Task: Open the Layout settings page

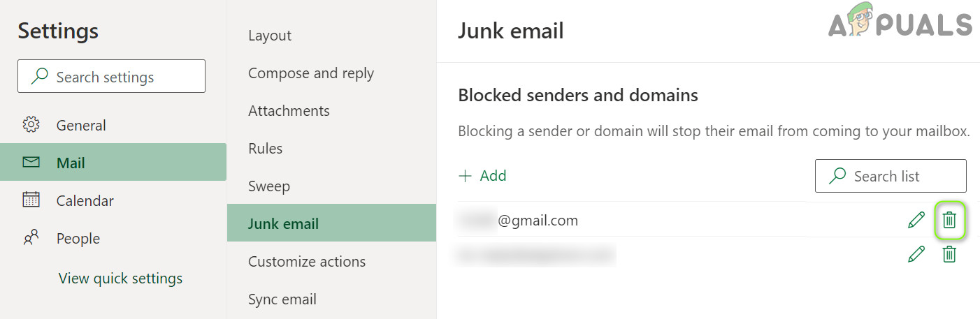Action: click(x=270, y=36)
